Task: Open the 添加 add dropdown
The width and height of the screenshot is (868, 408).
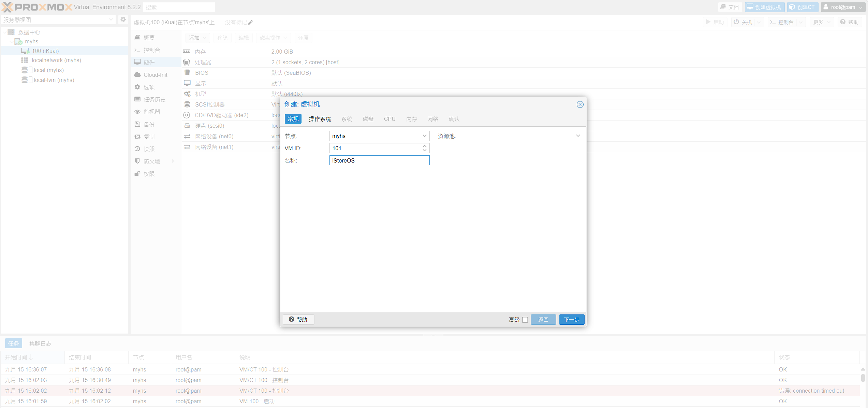Action: (x=198, y=38)
